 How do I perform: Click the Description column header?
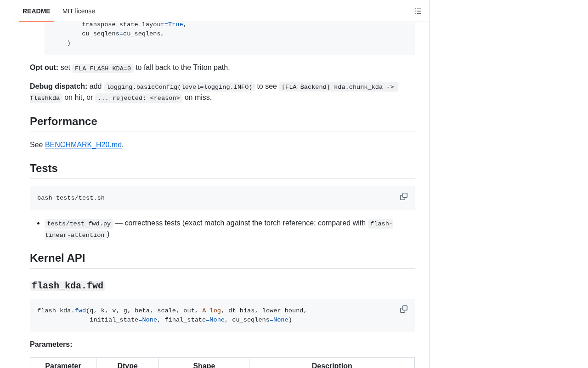(x=332, y=365)
